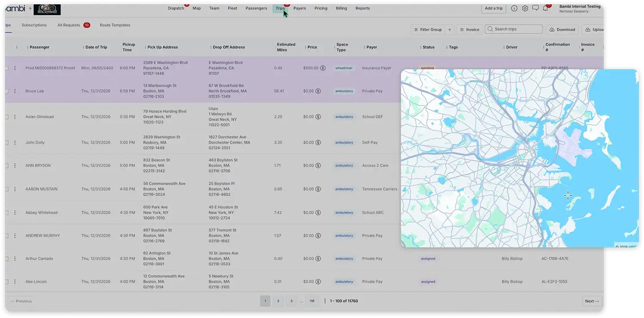Click the plus icon beside Filter Group
This screenshot has width=644, height=318.
[x=450, y=30]
